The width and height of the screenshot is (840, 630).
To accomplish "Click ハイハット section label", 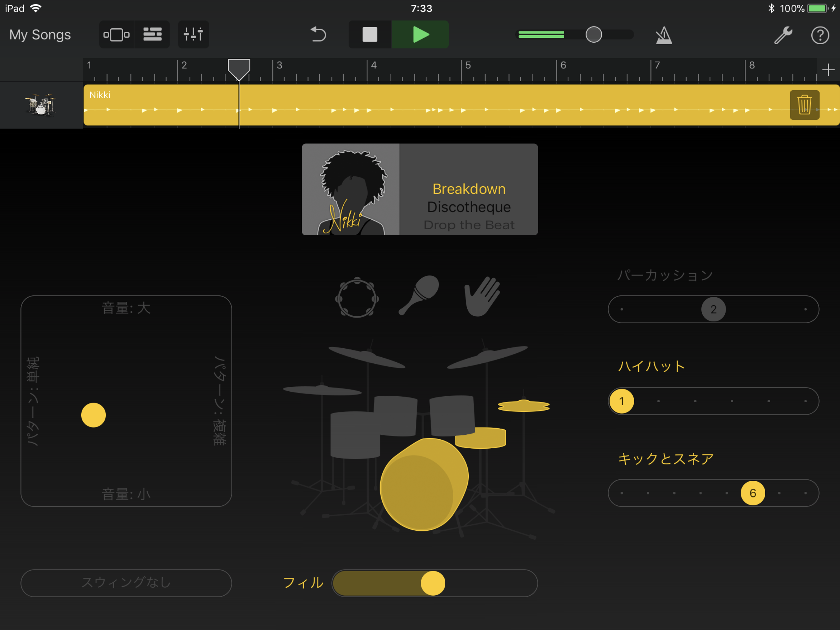I will click(x=652, y=366).
